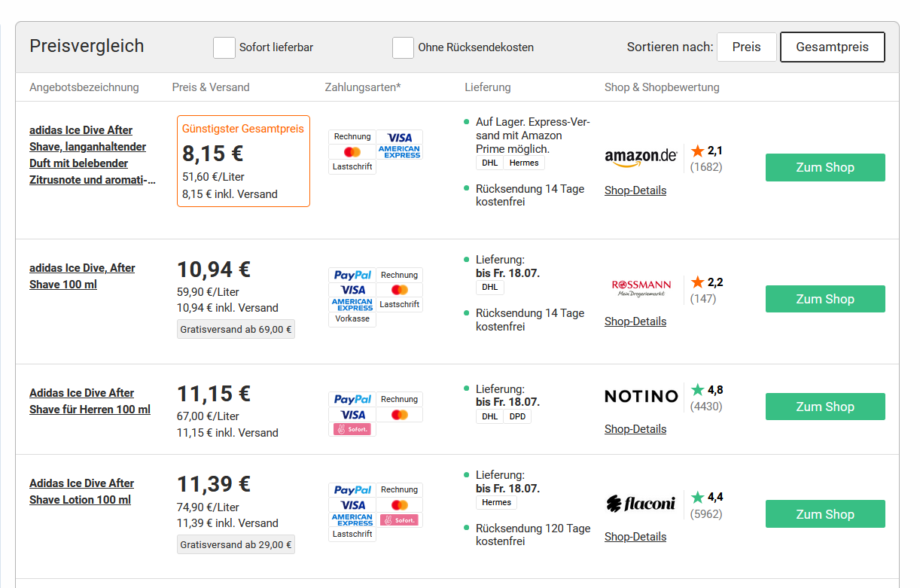Click the Lastschrift badge in the flaconi row

coord(352,534)
